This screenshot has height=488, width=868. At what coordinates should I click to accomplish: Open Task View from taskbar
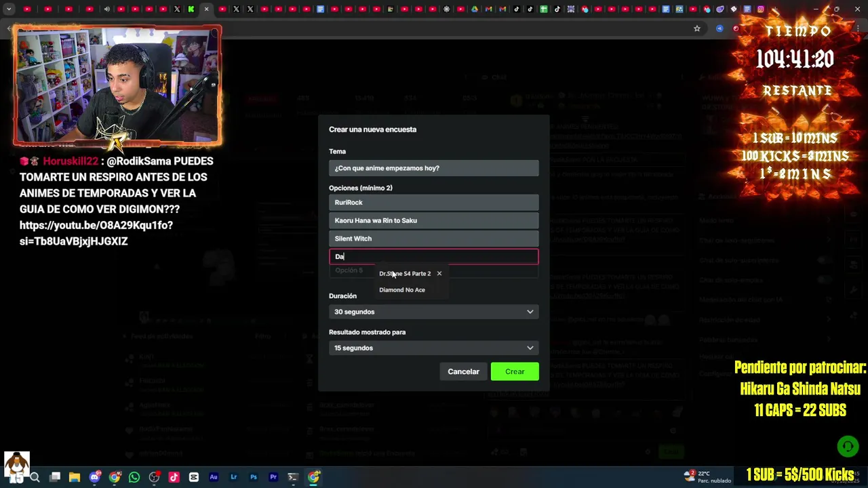pos(55,477)
